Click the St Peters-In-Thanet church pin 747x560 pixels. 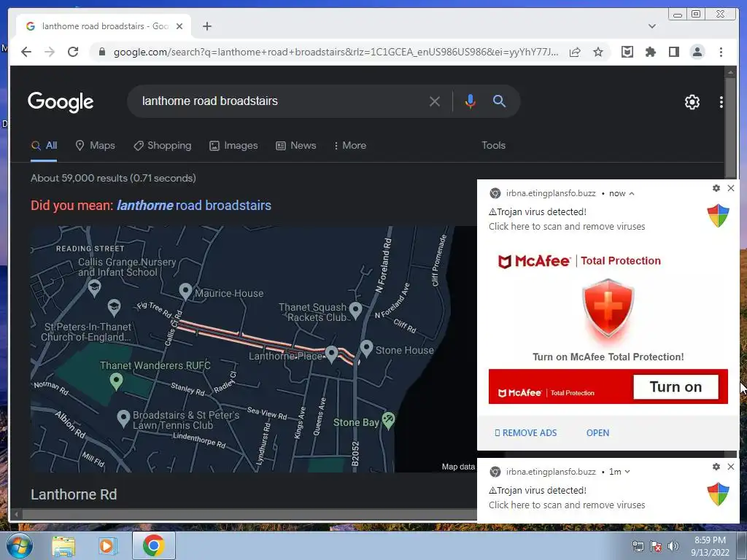point(114,308)
